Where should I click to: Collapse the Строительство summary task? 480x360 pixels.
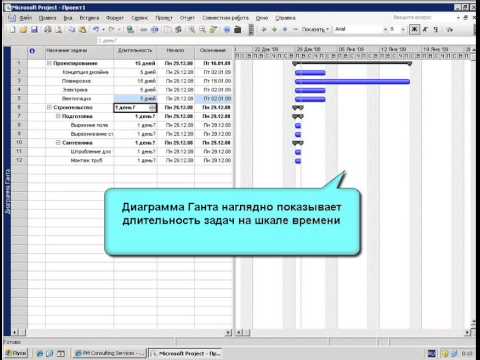tap(49, 107)
